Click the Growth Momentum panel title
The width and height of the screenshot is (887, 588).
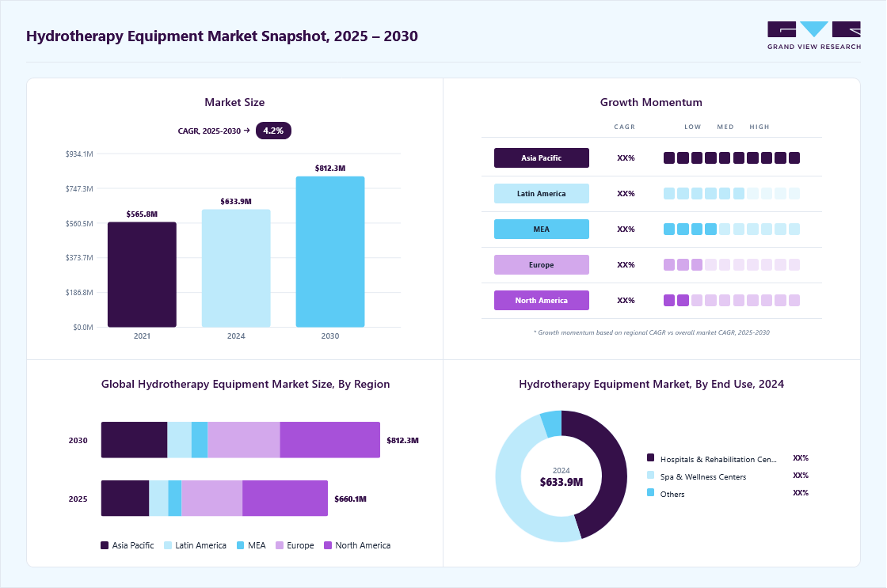(651, 102)
